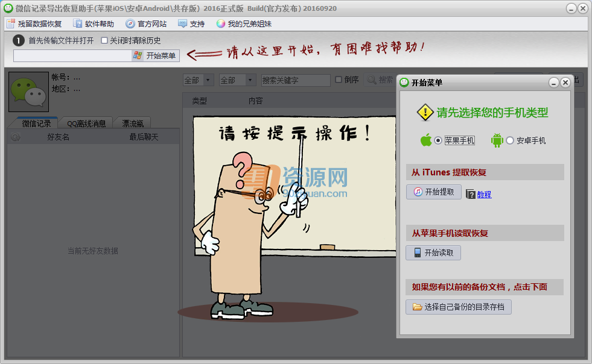Switch to the 漂流瓶 tab
Image resolution: width=592 pixels, height=364 pixels.
pyautogui.click(x=133, y=124)
